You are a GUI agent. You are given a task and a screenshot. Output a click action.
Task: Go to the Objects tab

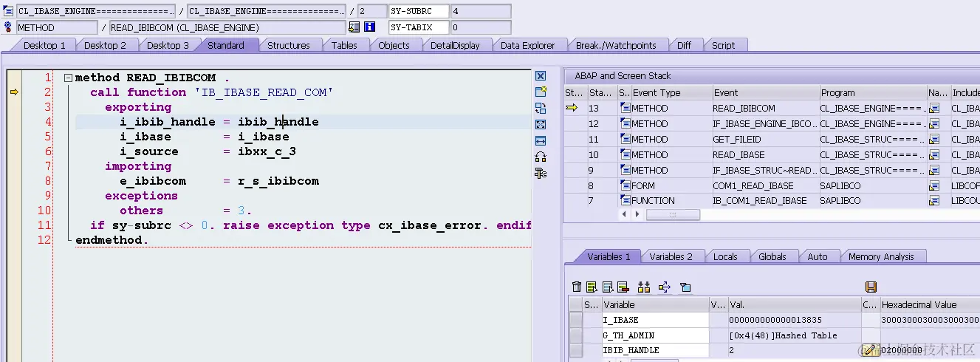click(394, 45)
